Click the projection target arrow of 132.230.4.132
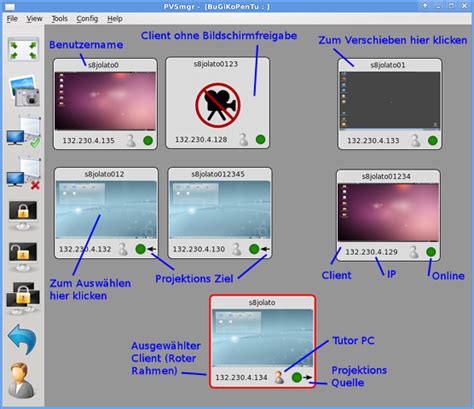Viewport: 474px width, 409px height. pos(152,249)
